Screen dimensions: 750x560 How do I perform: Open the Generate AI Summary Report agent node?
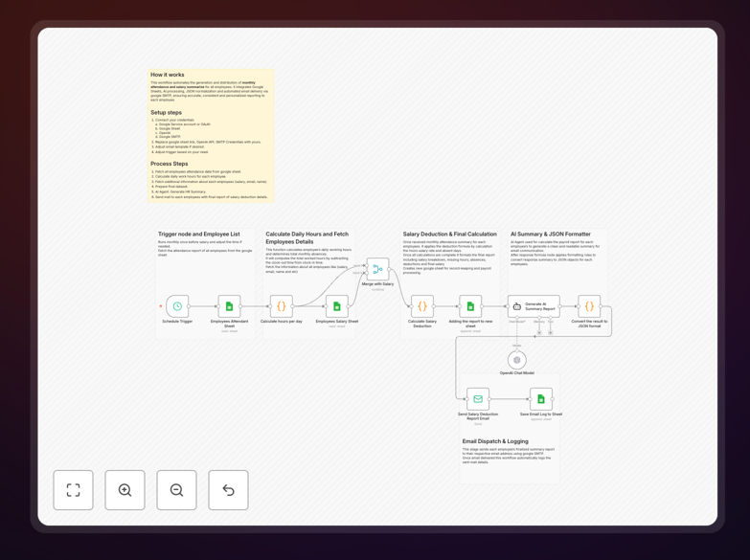(x=534, y=306)
